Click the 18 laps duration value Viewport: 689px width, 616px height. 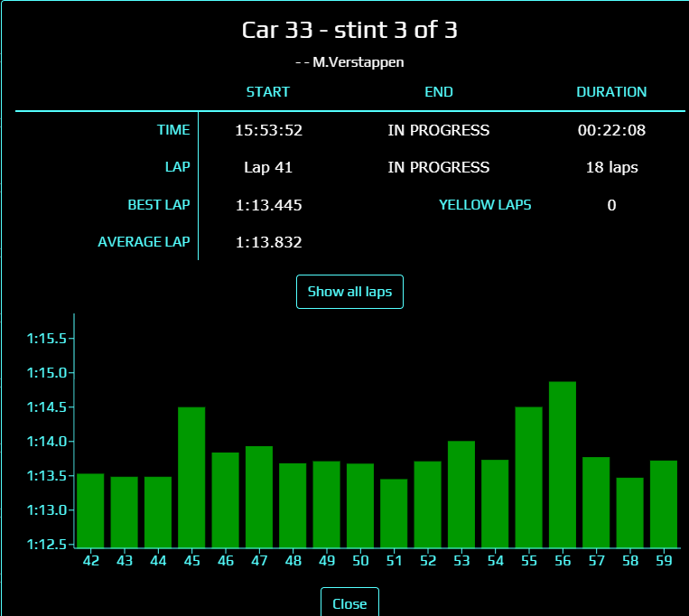coord(611,167)
